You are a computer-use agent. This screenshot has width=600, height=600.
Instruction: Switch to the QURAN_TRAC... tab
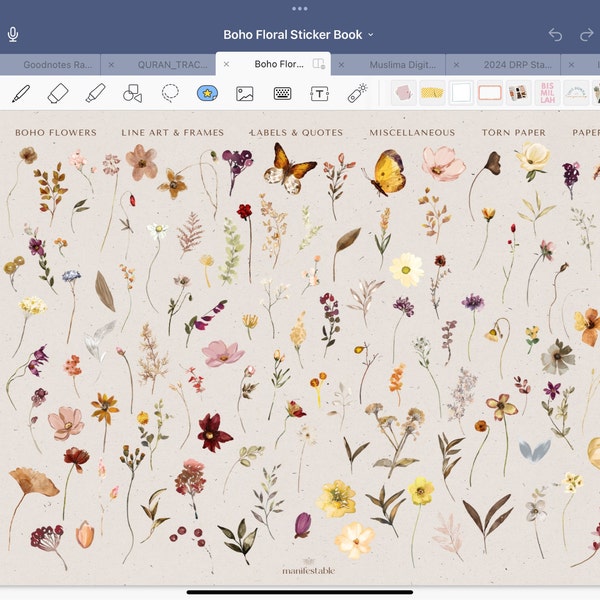[x=173, y=65]
